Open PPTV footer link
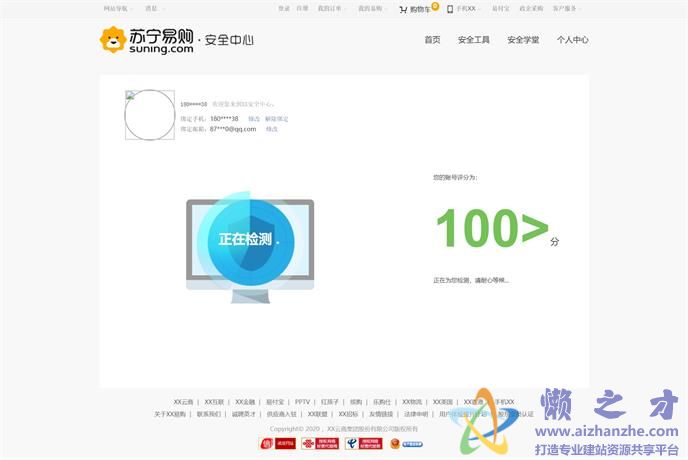 [x=302, y=402]
